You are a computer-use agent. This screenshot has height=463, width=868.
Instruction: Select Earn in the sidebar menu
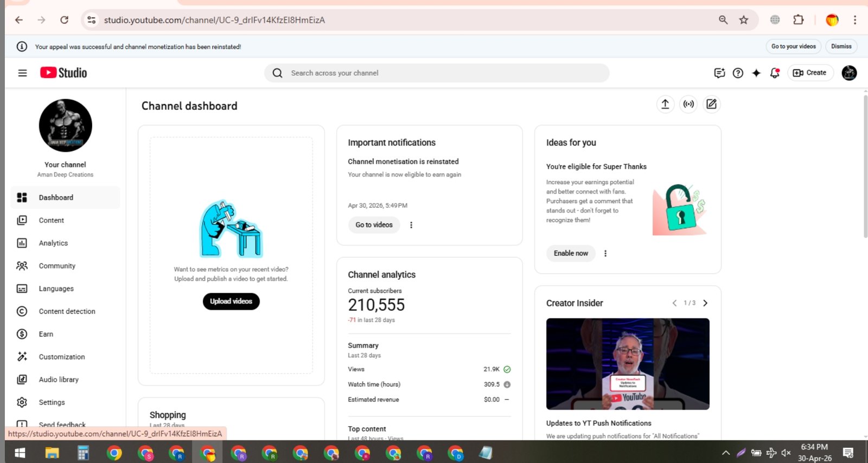(46, 335)
